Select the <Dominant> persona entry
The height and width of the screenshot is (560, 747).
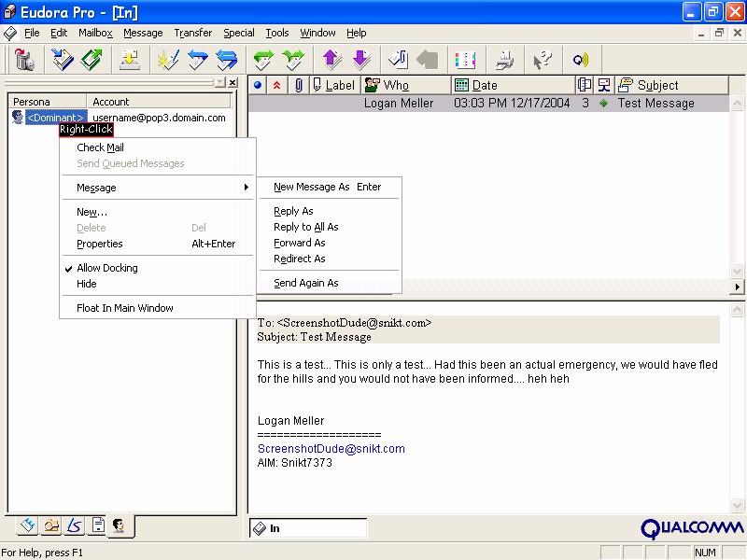56,118
